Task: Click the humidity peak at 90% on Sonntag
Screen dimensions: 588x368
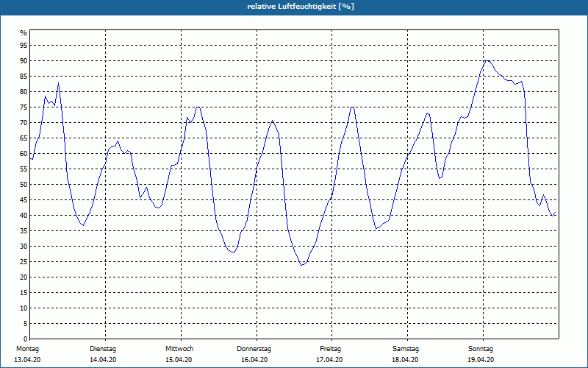Action: click(x=487, y=61)
